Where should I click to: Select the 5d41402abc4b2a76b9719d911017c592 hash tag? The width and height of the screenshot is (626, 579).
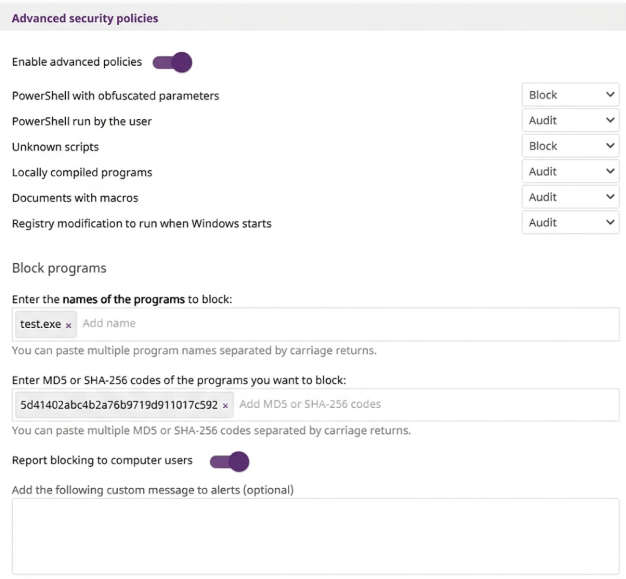pyautogui.click(x=118, y=405)
